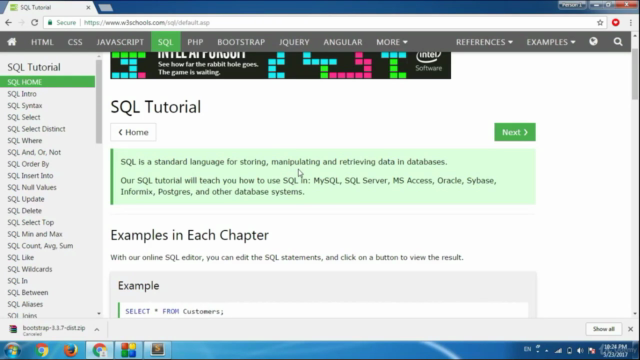Open options for bootstrap-3.3.7-dist.zip download
The image size is (640, 360).
[x=97, y=329]
